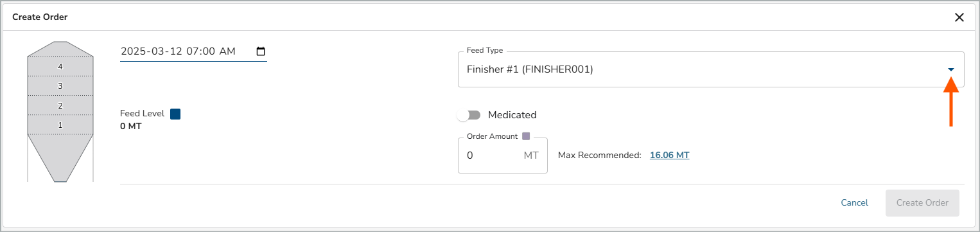Toggle the Medicated switch

click(x=469, y=115)
